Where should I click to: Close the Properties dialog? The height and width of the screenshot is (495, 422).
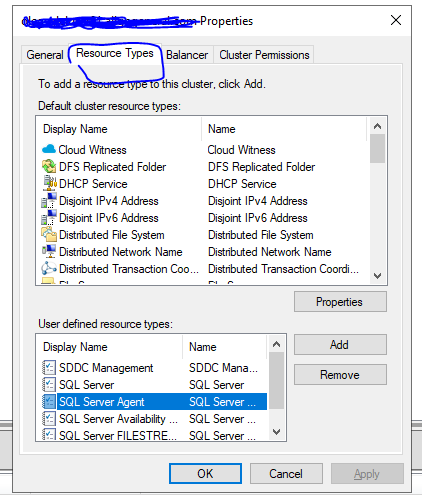pos(396,20)
